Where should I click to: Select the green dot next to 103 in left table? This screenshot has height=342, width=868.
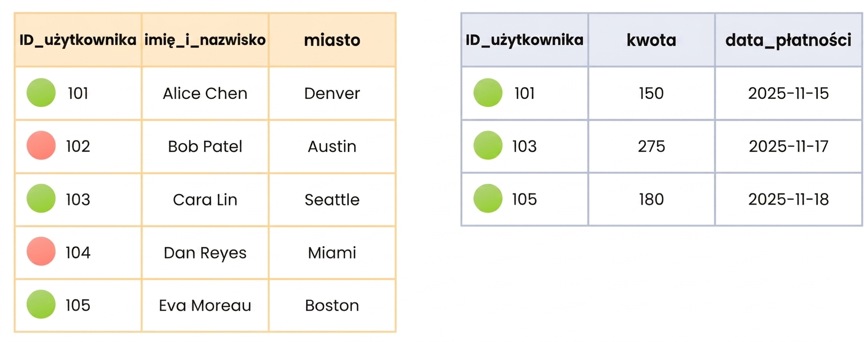click(x=41, y=198)
